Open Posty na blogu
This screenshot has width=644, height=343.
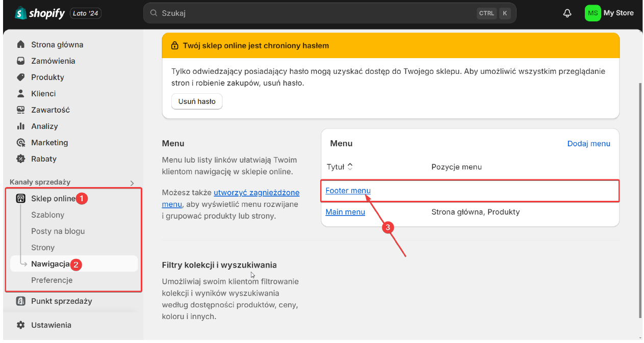point(58,231)
